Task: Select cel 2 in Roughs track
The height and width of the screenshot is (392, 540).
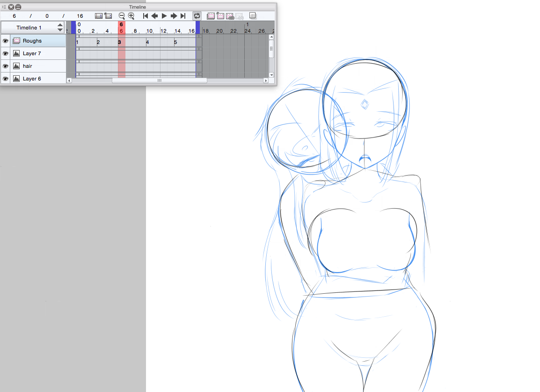Action: pyautogui.click(x=98, y=42)
